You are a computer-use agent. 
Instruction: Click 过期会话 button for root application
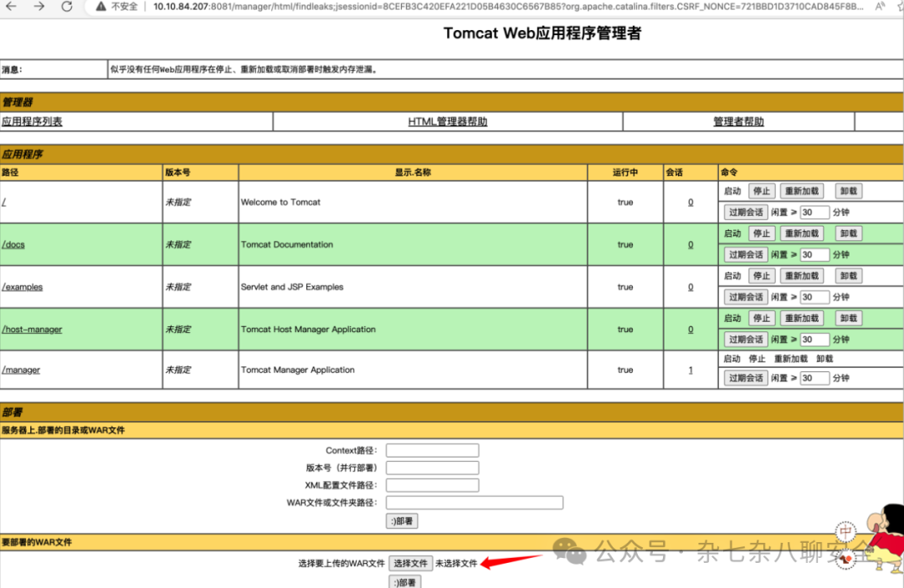(746, 212)
